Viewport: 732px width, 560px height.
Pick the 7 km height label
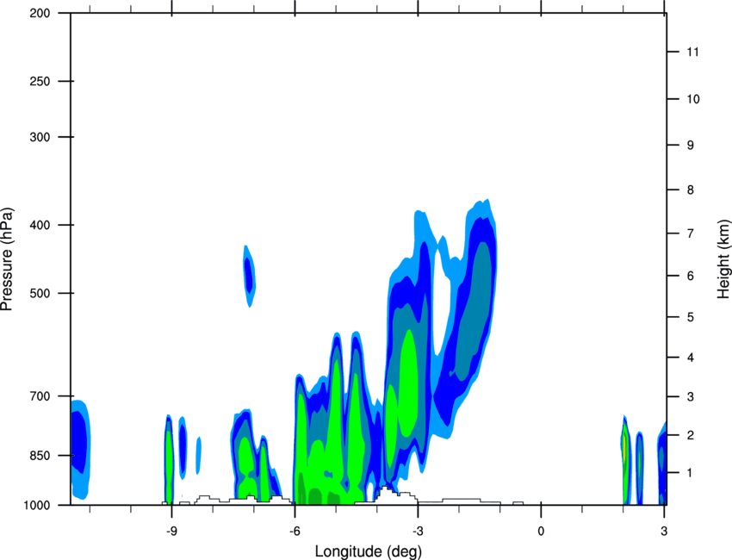[x=691, y=233]
